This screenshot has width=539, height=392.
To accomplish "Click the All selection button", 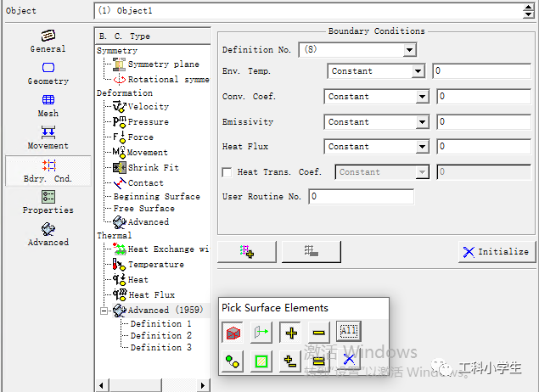I will (349, 331).
